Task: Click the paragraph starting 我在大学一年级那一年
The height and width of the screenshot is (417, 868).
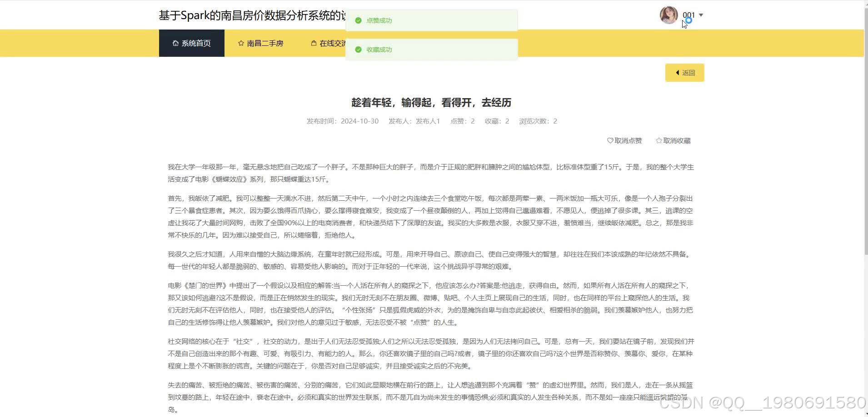Action: 431,173
